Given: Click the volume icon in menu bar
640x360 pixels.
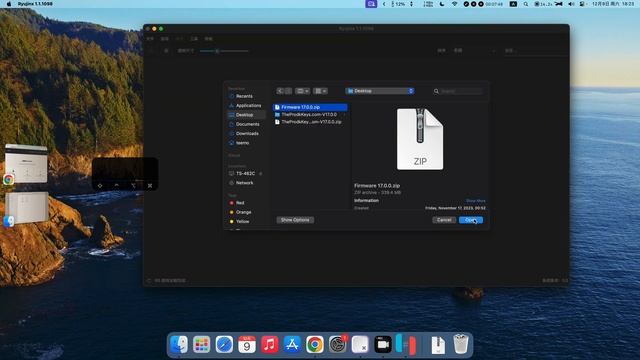Looking at the screenshot, I should pos(571,4).
